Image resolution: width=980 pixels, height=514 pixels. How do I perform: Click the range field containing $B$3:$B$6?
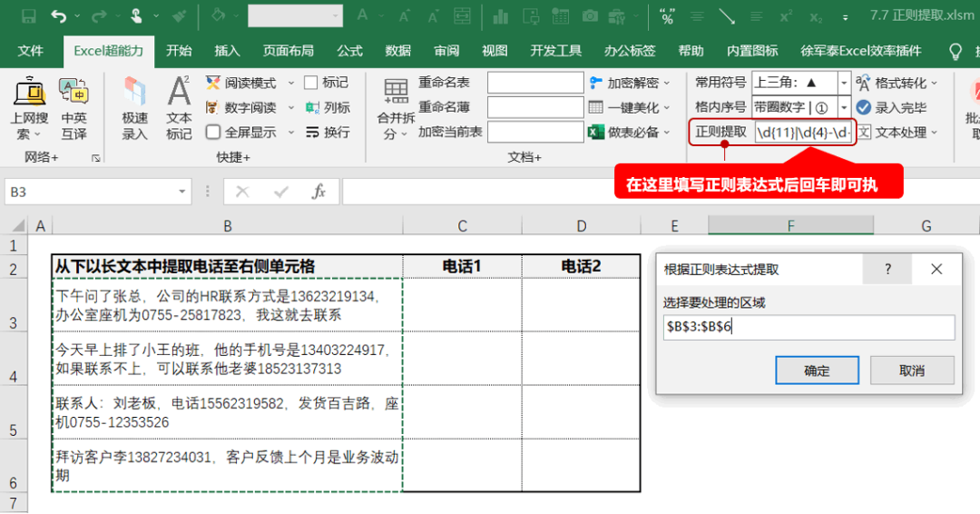click(808, 327)
